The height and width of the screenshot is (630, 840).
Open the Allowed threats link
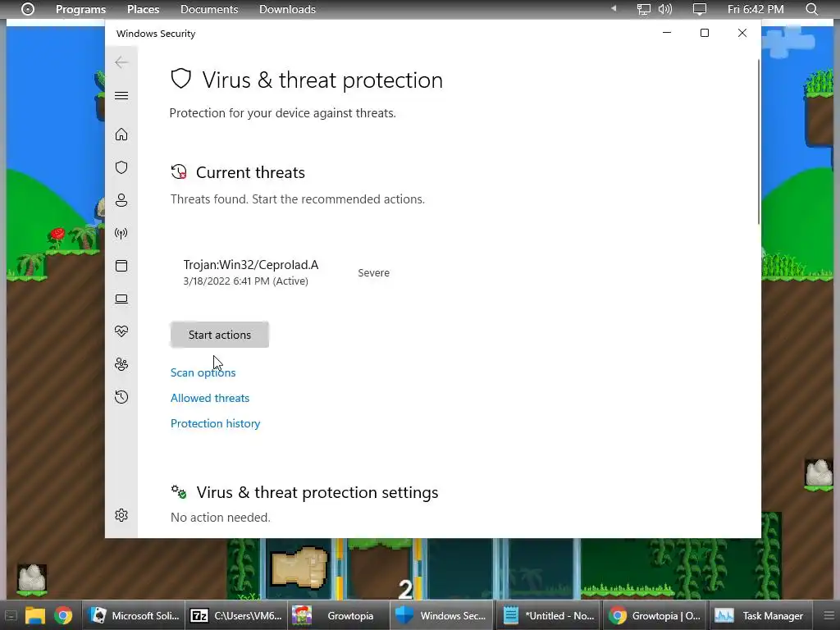210,398
